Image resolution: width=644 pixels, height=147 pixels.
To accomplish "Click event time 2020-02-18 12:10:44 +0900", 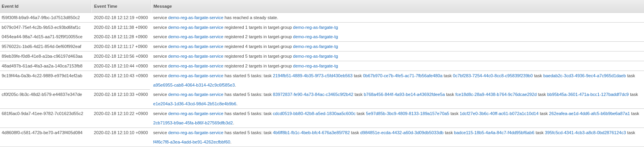I will click(121, 66).
